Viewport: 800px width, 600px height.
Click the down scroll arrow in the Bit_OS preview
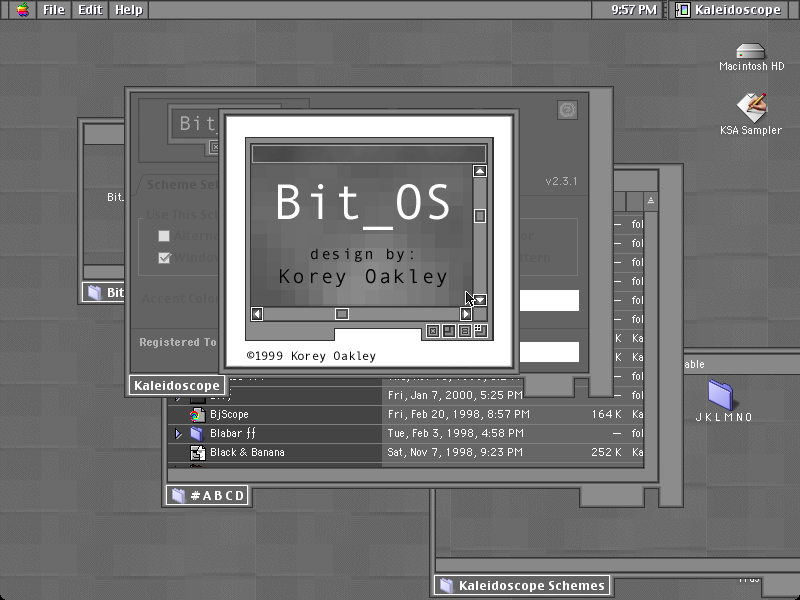pos(480,300)
